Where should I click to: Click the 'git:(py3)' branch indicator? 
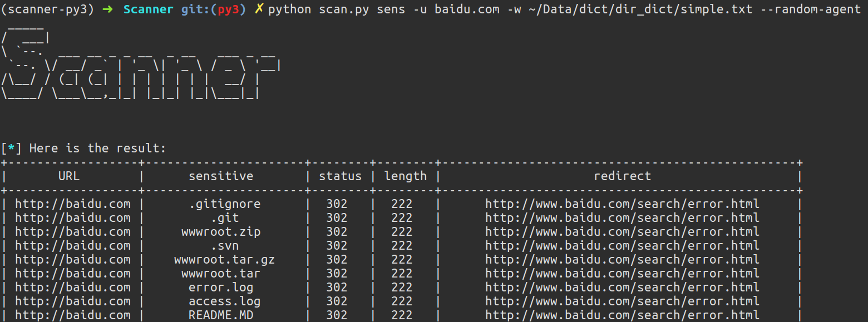click(x=214, y=9)
